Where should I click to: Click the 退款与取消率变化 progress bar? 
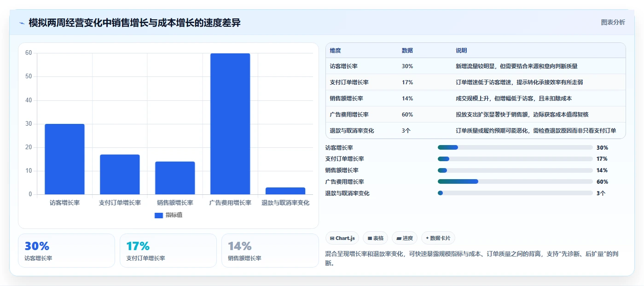pyautogui.click(x=515, y=193)
